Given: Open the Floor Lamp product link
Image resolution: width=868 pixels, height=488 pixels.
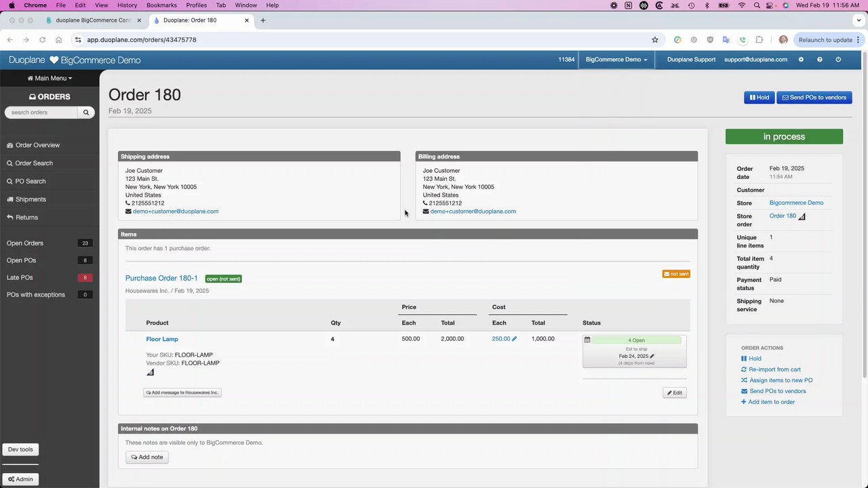Looking at the screenshot, I should point(162,339).
